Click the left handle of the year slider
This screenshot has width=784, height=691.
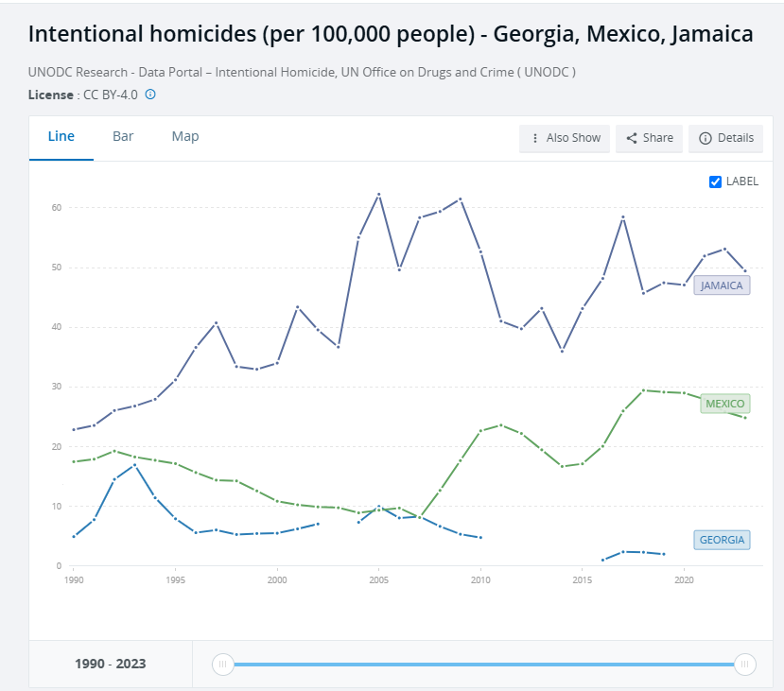pyautogui.click(x=223, y=665)
